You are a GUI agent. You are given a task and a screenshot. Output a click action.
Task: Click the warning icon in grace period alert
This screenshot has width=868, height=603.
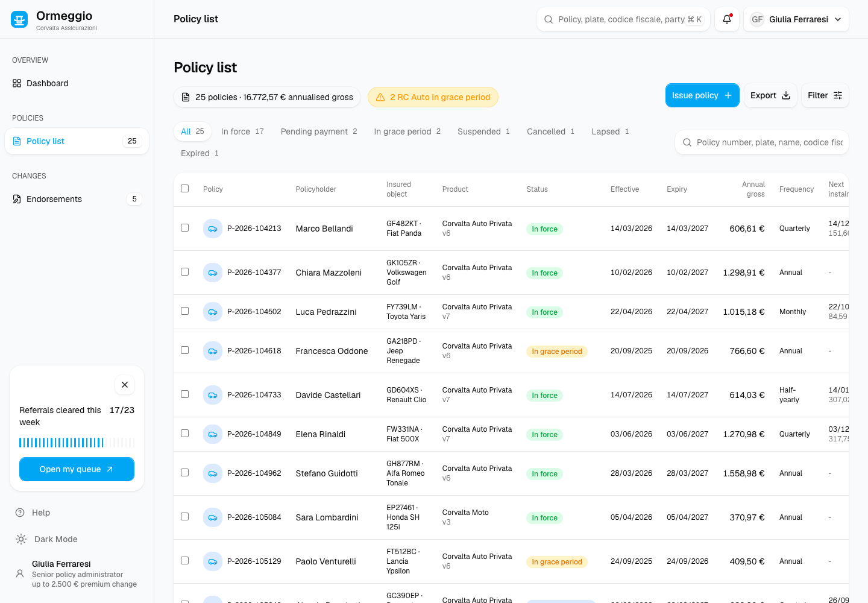[380, 97]
